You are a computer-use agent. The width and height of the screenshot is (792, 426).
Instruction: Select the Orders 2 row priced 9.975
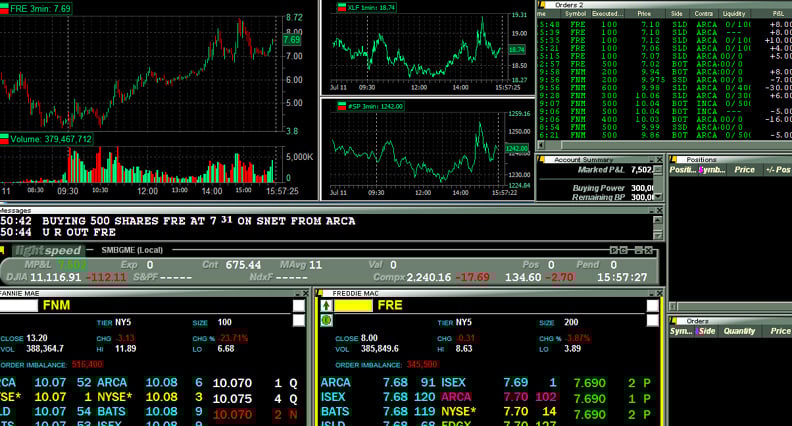tap(664, 80)
